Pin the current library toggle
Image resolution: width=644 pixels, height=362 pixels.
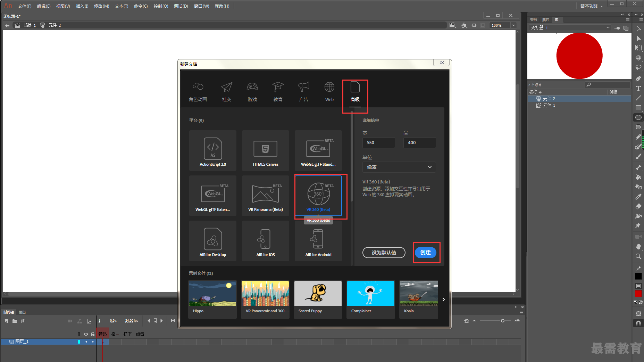617,28
